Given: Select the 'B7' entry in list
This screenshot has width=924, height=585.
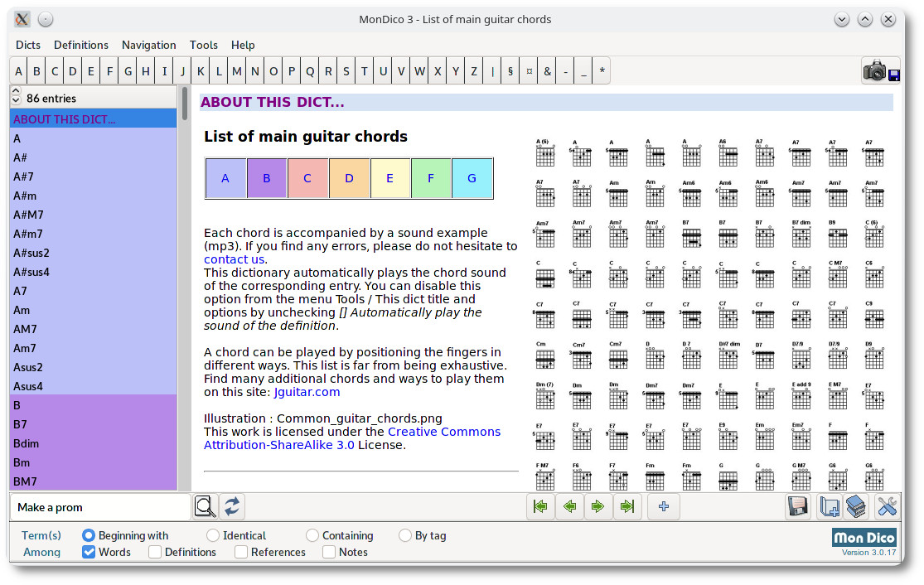Looking at the screenshot, I should tap(93, 424).
